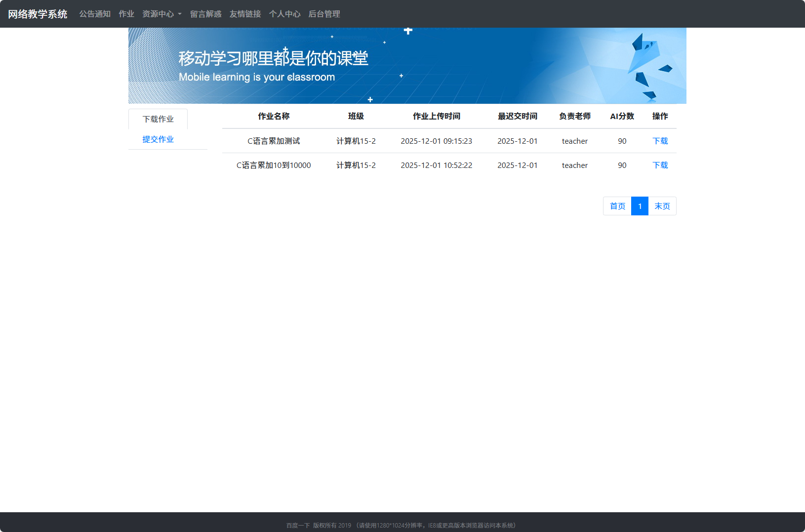Select page 1 in pagination
The height and width of the screenshot is (532, 805).
coord(640,206)
